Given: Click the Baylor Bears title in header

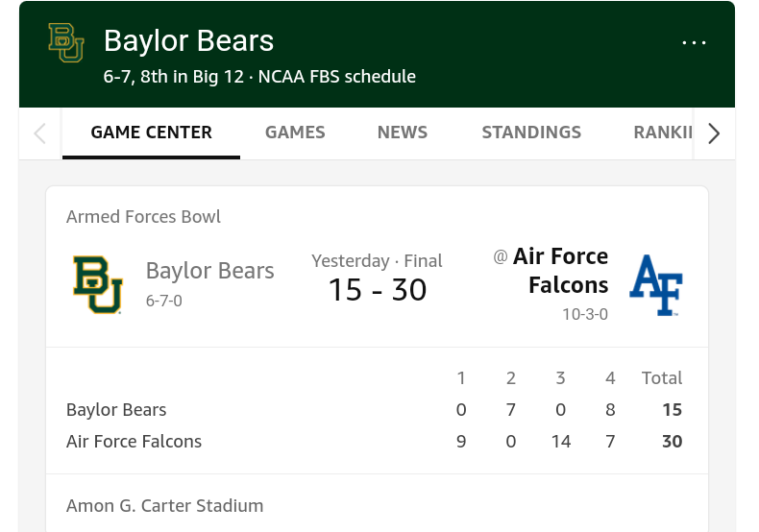Looking at the screenshot, I should click(x=188, y=41).
